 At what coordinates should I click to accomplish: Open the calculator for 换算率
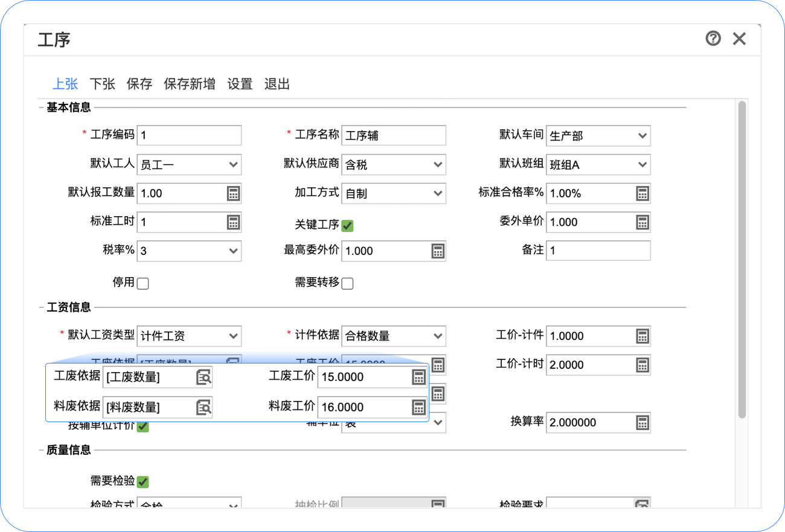[x=642, y=423]
